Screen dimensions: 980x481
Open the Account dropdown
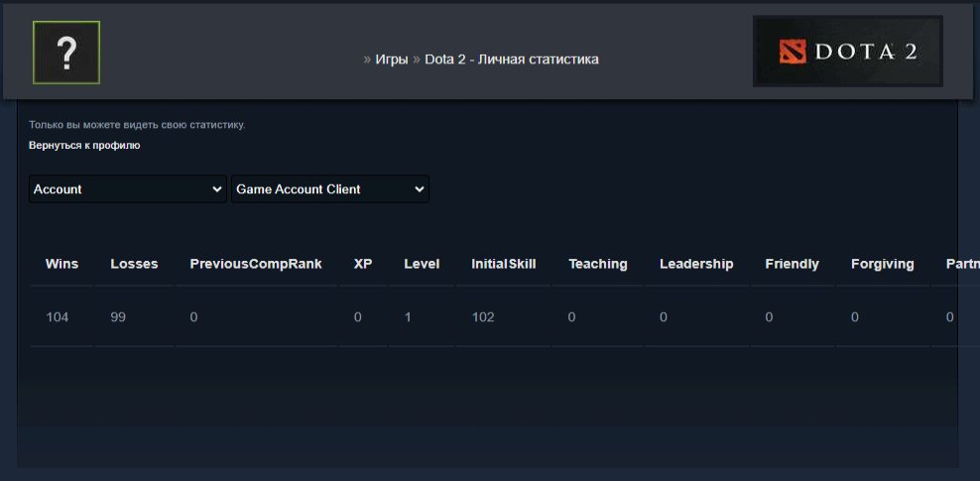coord(128,189)
